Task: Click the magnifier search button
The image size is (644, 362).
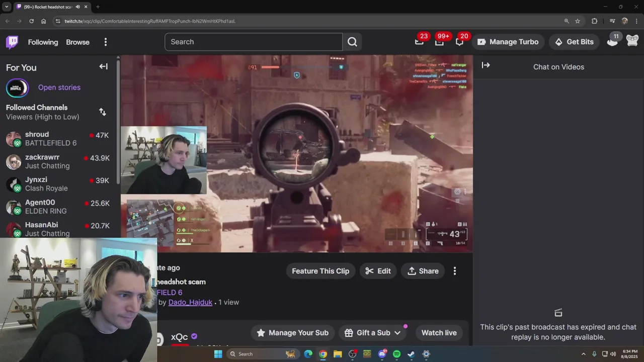Action: tap(352, 42)
